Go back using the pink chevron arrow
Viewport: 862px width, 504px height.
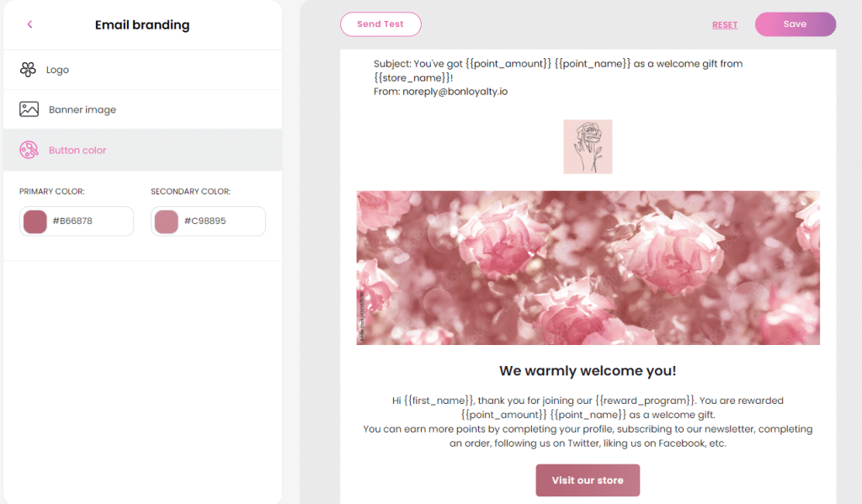(x=29, y=24)
